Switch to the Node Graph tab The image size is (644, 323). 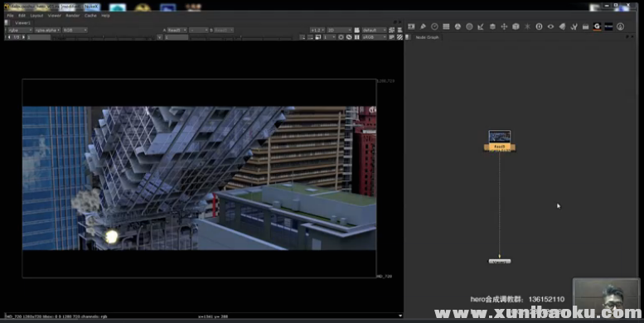pyautogui.click(x=427, y=37)
